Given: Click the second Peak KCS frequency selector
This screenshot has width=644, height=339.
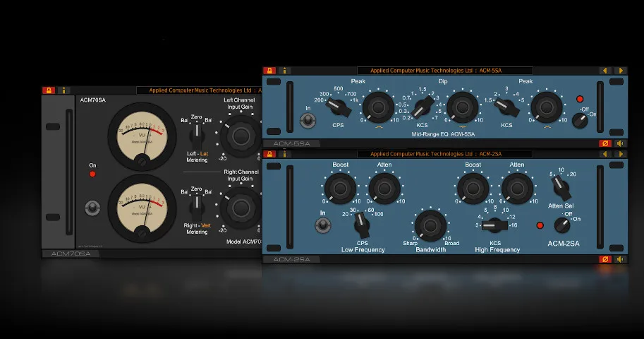Looking at the screenshot, I should pos(507,108).
